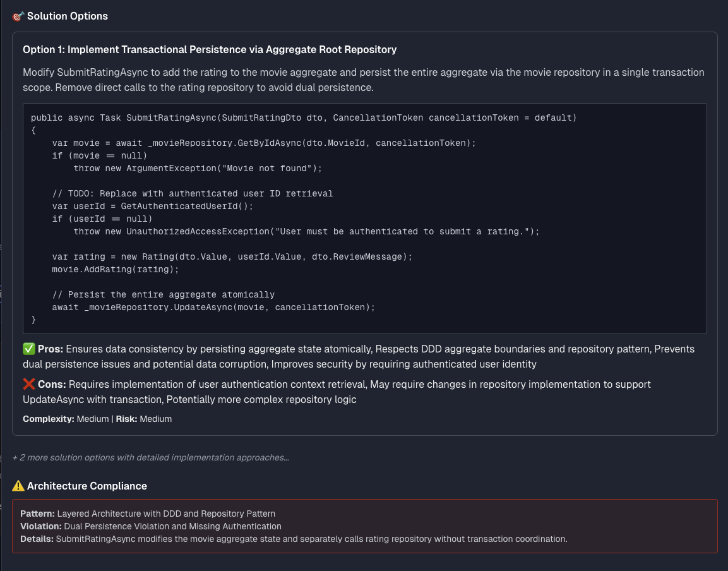Click the "Movie not found" exception line
Screen dimensions: 728x571
(198, 168)
